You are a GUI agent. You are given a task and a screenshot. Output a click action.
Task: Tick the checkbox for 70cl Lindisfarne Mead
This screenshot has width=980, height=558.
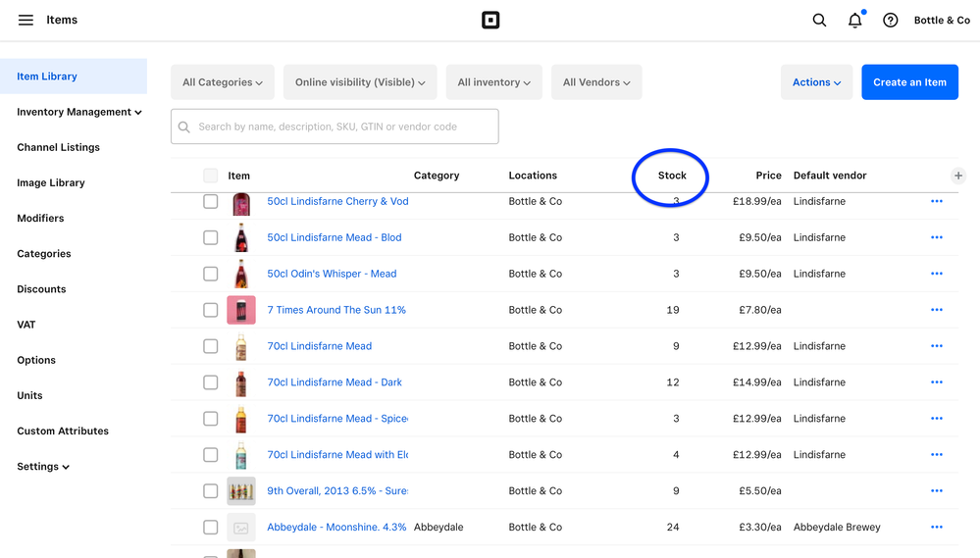(x=211, y=346)
